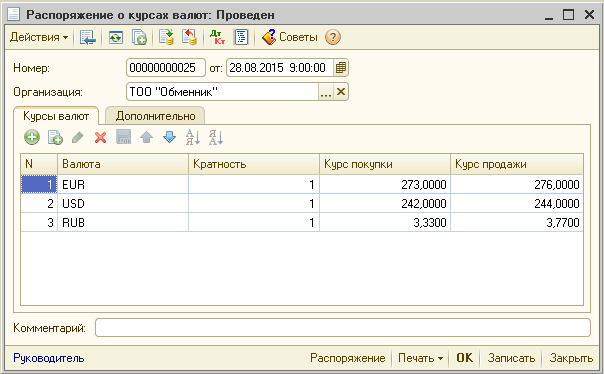The height and width of the screenshot is (374, 604).
Task: Click the Кратность cell in the USD row
Action: point(254,203)
